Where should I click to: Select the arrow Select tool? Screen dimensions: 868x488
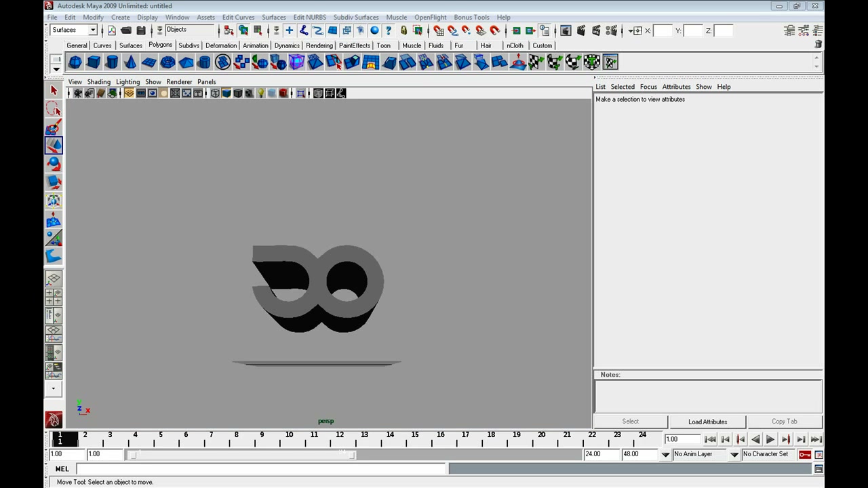point(54,90)
